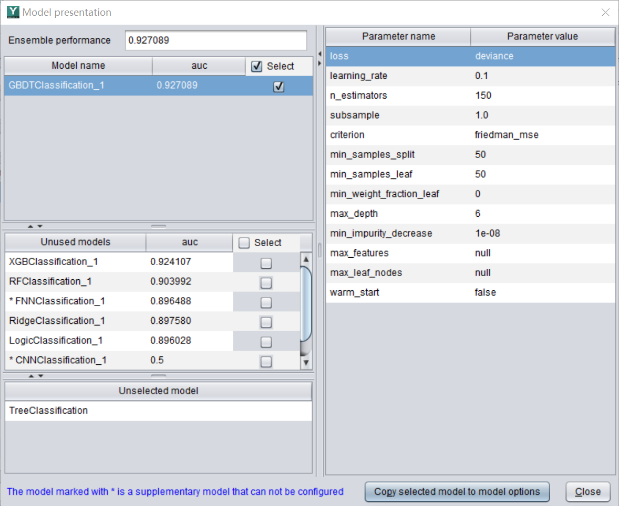Close the Model presentation window with X

click(x=603, y=12)
